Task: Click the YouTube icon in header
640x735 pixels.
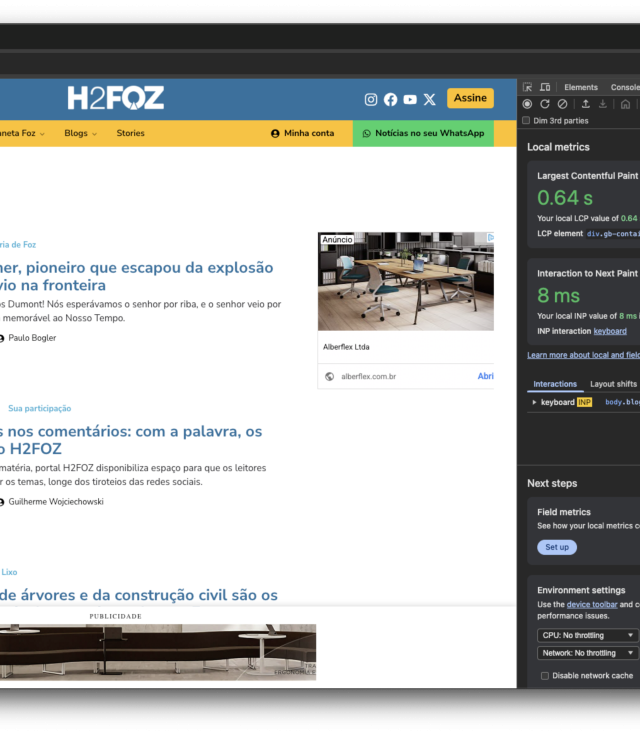Action: coord(410,99)
